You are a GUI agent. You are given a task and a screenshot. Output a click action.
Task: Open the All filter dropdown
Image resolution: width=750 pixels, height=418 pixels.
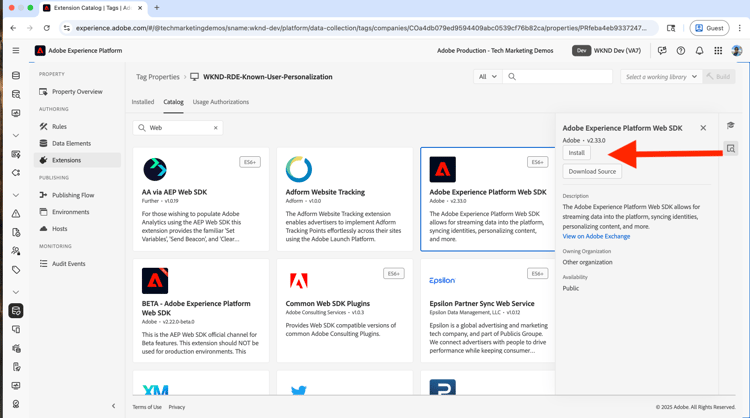tap(488, 77)
